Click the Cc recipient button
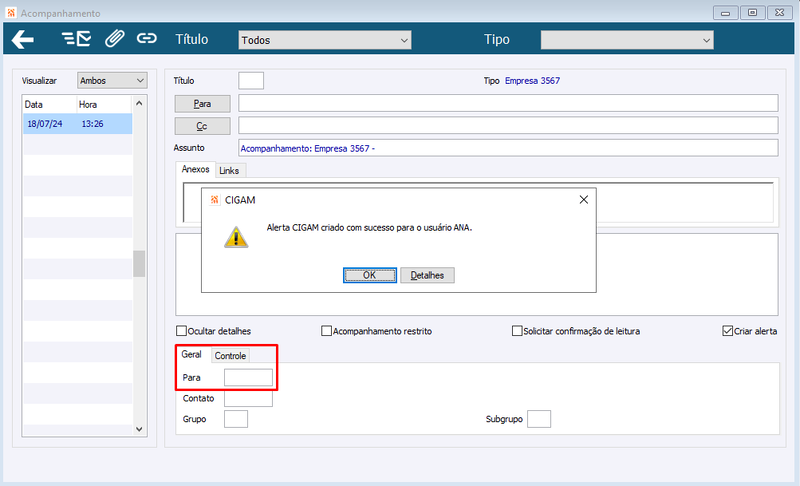 point(203,126)
